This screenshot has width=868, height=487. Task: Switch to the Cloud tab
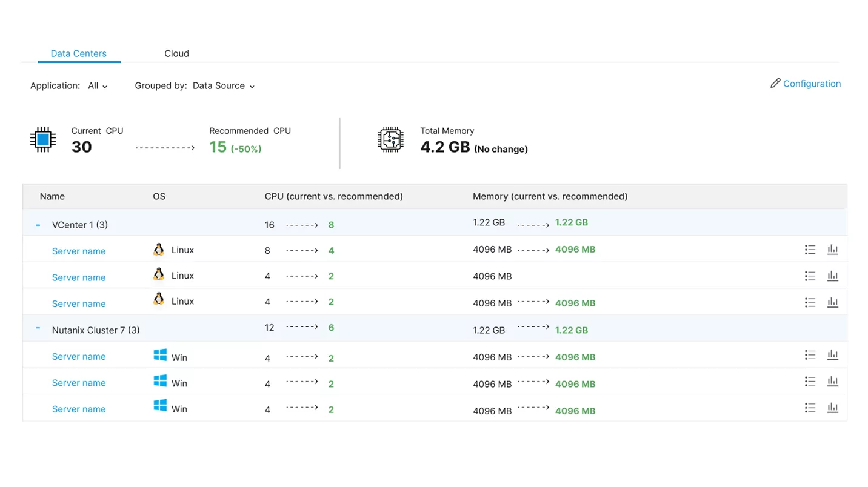(x=177, y=53)
